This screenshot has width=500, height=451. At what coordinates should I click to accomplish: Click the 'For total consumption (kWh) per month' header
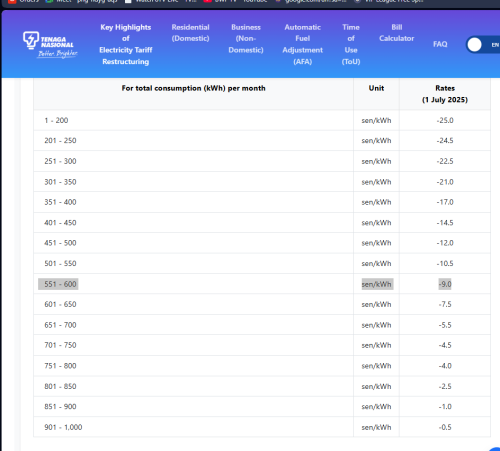[x=193, y=88]
